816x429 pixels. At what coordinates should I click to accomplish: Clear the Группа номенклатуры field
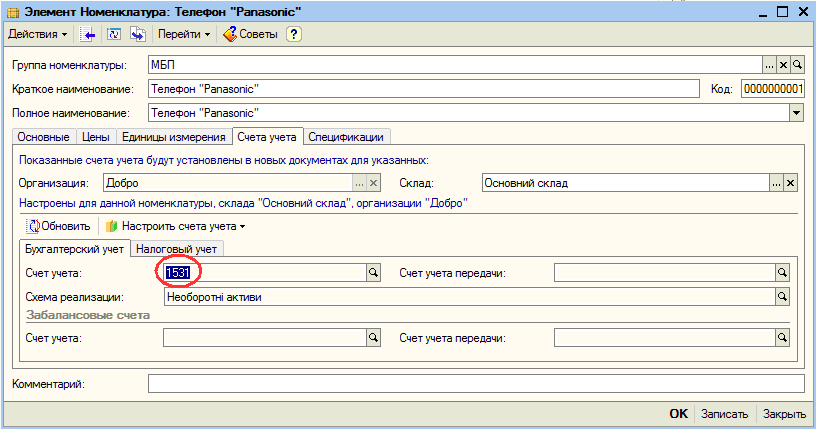click(x=783, y=65)
